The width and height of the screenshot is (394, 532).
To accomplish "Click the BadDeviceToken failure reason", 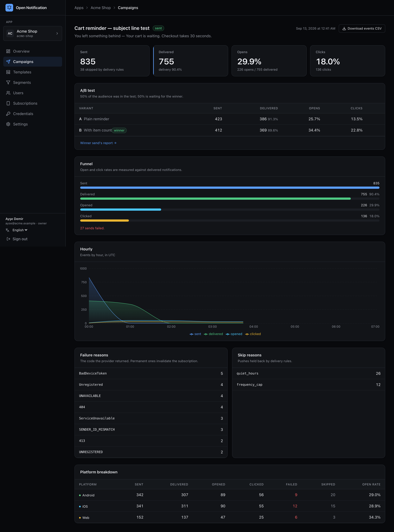I will 93,373.
